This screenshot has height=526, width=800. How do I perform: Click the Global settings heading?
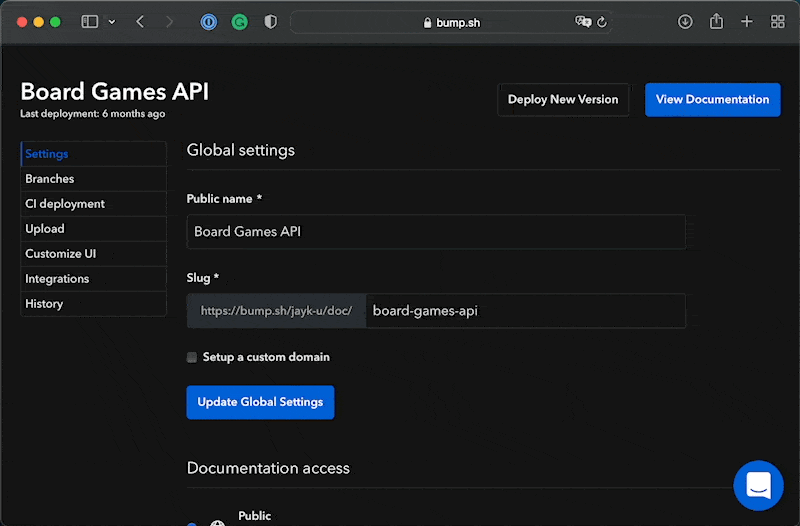(241, 150)
